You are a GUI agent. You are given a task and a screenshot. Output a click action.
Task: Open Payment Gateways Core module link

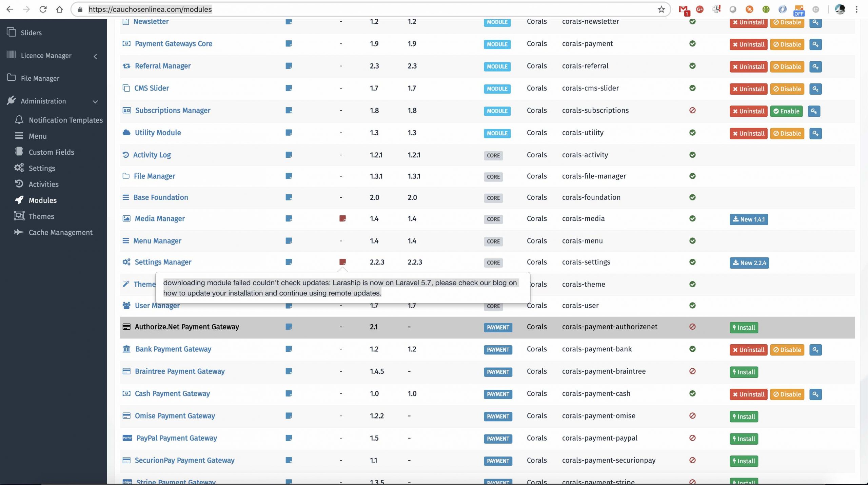point(173,43)
